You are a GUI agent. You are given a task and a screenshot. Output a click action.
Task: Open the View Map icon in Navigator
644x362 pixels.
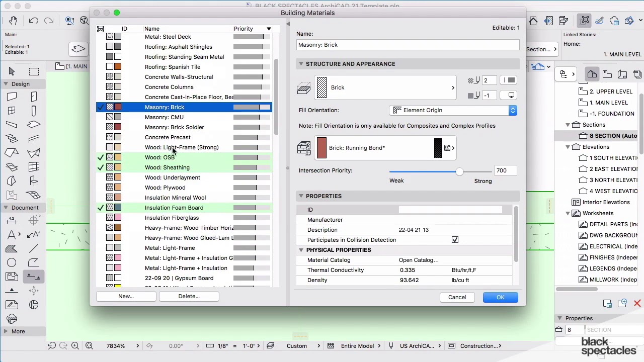pyautogui.click(x=607, y=74)
